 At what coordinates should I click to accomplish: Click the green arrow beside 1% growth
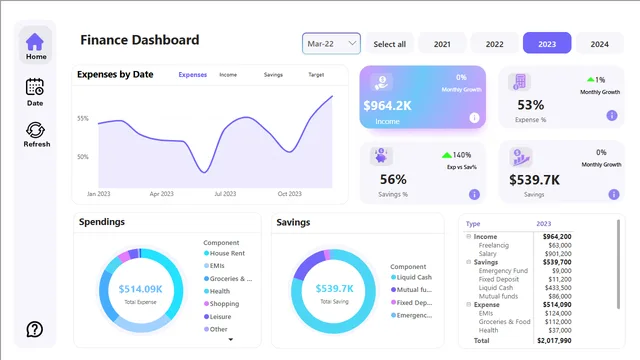click(x=590, y=79)
